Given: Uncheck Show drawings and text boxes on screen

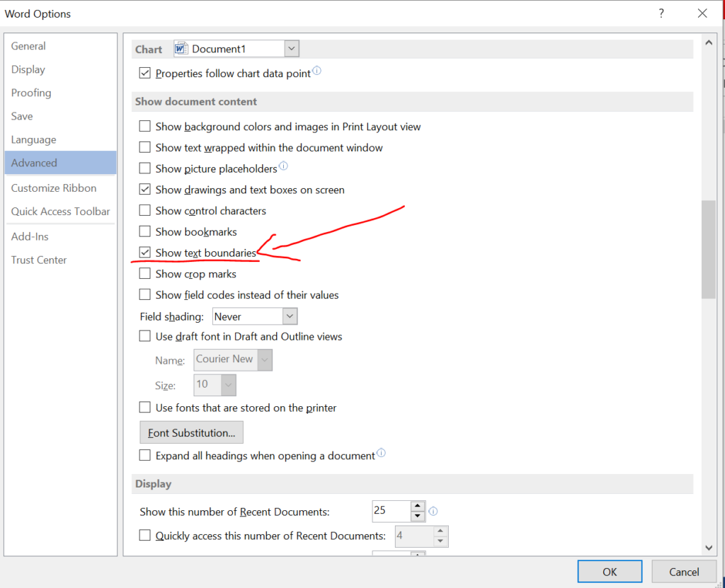Looking at the screenshot, I should tap(144, 190).
